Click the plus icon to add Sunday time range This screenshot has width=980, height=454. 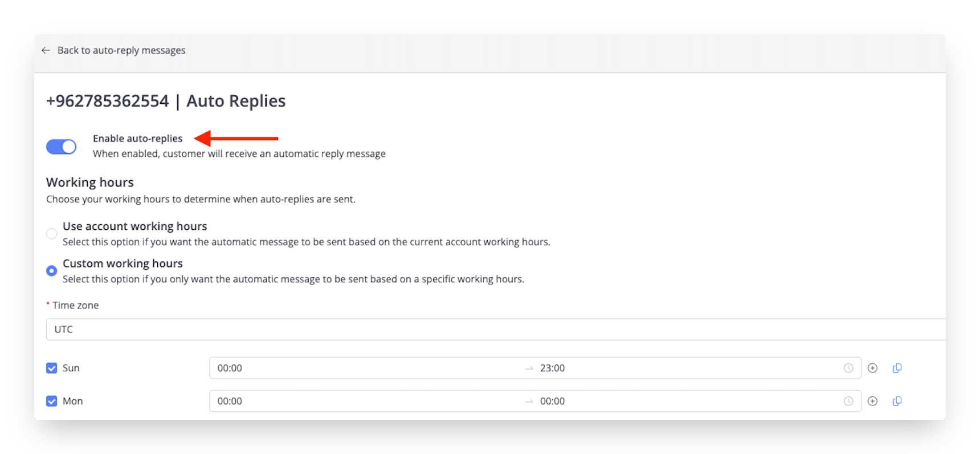[x=873, y=368]
